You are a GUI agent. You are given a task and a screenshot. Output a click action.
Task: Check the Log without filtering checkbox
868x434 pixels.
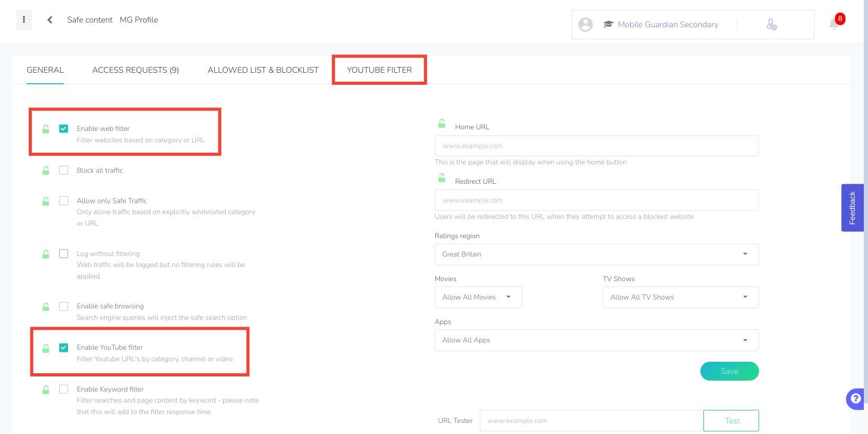click(64, 254)
